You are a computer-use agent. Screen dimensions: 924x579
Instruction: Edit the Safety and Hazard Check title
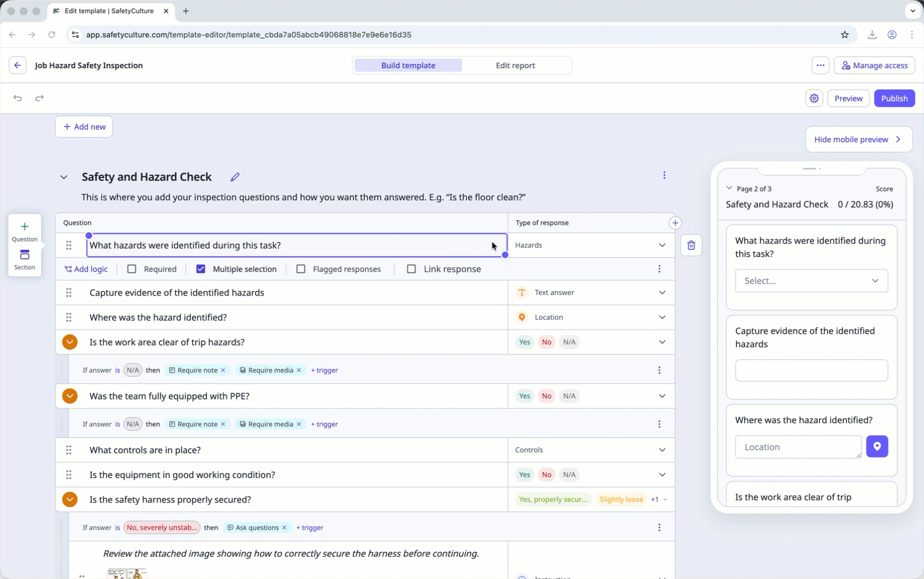[x=235, y=177]
